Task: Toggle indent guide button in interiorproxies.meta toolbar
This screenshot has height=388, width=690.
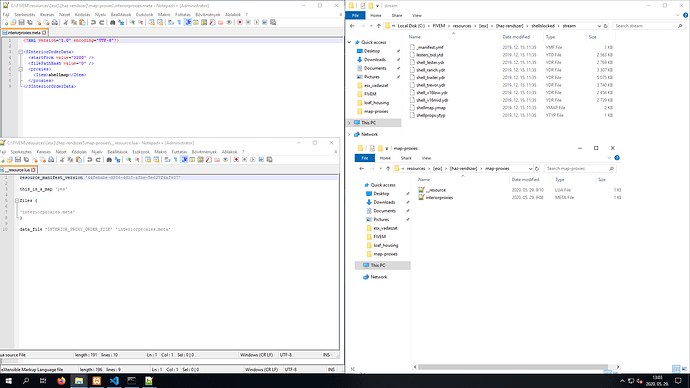Action: [188, 22]
